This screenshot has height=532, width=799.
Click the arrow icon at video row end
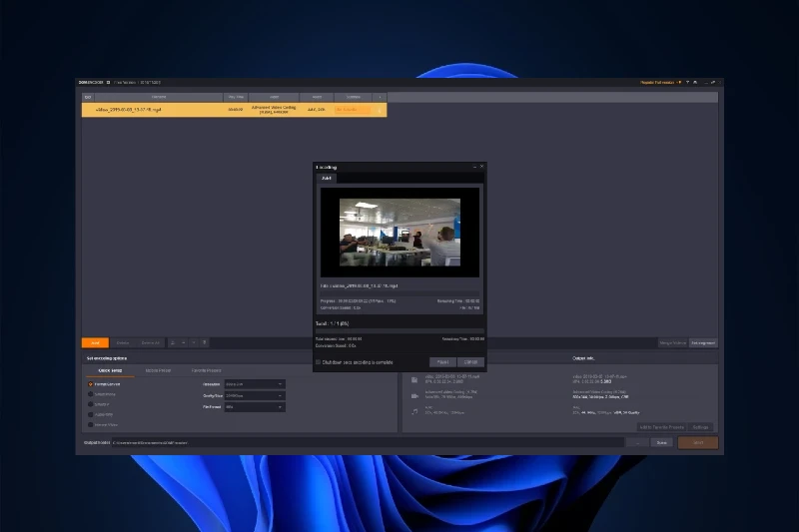(x=380, y=110)
